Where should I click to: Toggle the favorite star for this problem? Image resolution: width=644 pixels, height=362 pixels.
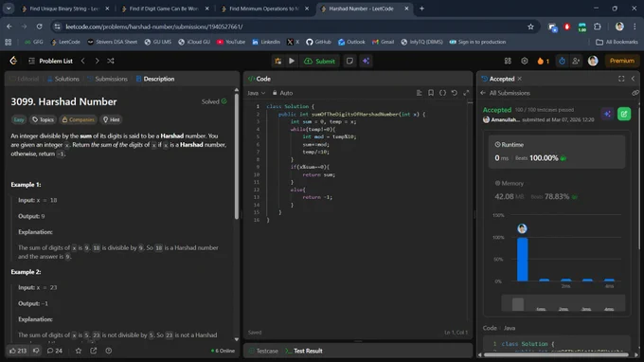click(x=78, y=351)
